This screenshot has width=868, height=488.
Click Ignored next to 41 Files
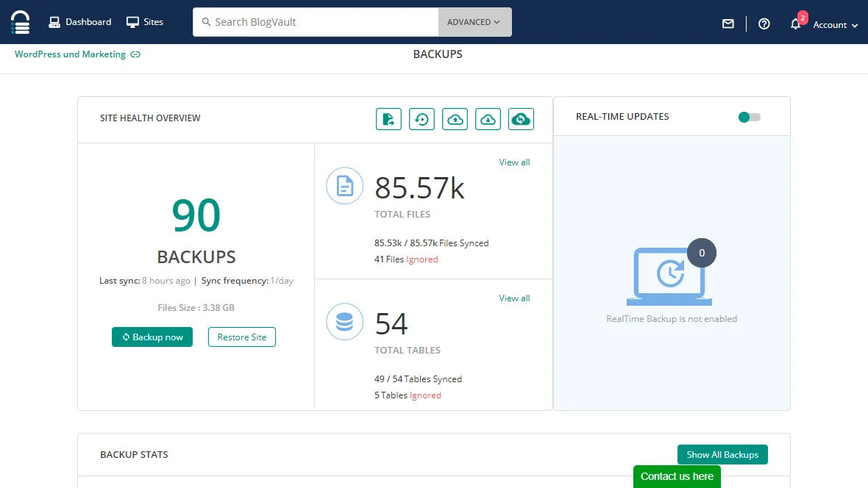pos(421,259)
